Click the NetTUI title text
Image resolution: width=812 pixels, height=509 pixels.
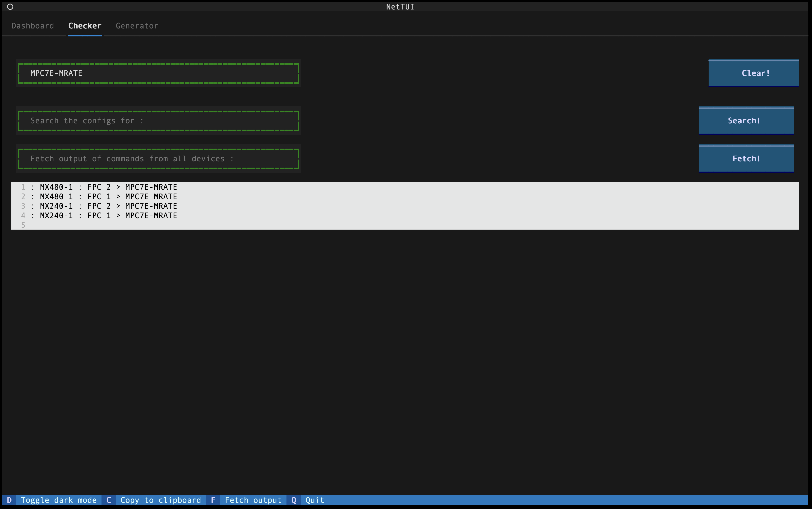[x=400, y=7]
